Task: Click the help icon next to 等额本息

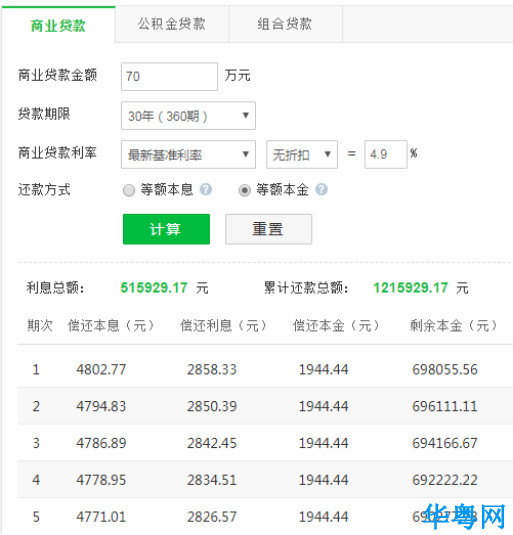Action: pyautogui.click(x=206, y=189)
